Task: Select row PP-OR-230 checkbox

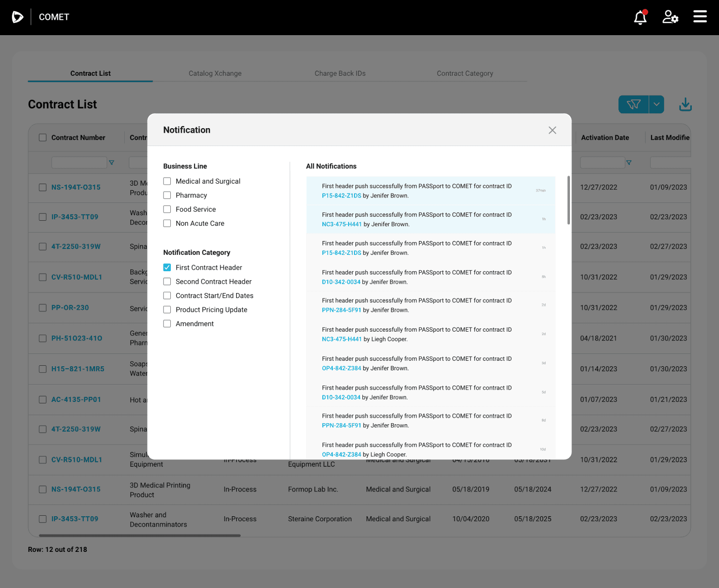Action: click(x=43, y=308)
